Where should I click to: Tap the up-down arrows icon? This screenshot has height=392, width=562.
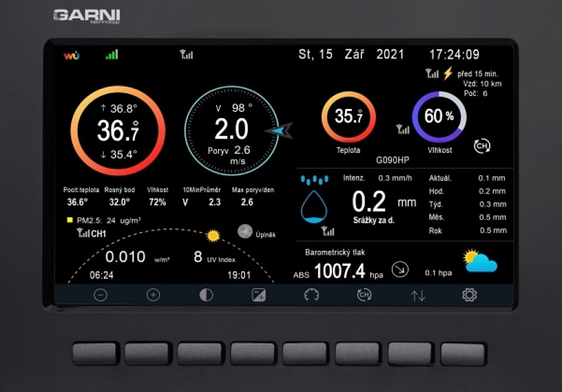coord(418,295)
